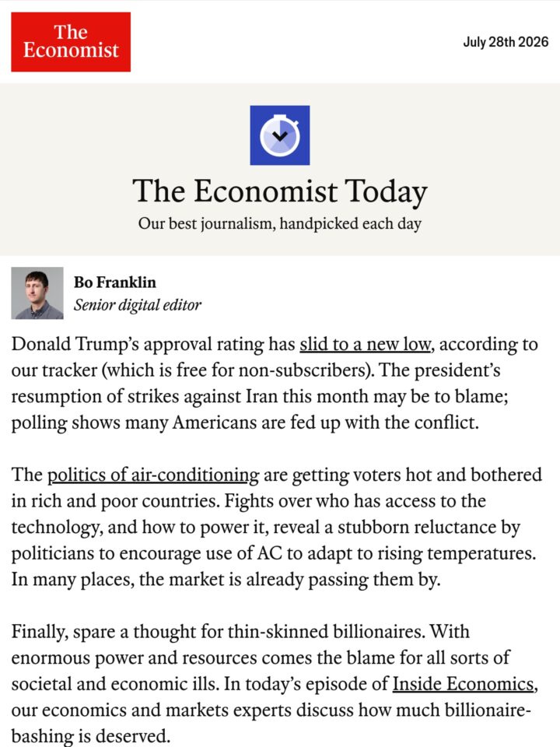The image size is (560, 747).
Task: Click 'The Economist Today' heading
Action: (280, 191)
